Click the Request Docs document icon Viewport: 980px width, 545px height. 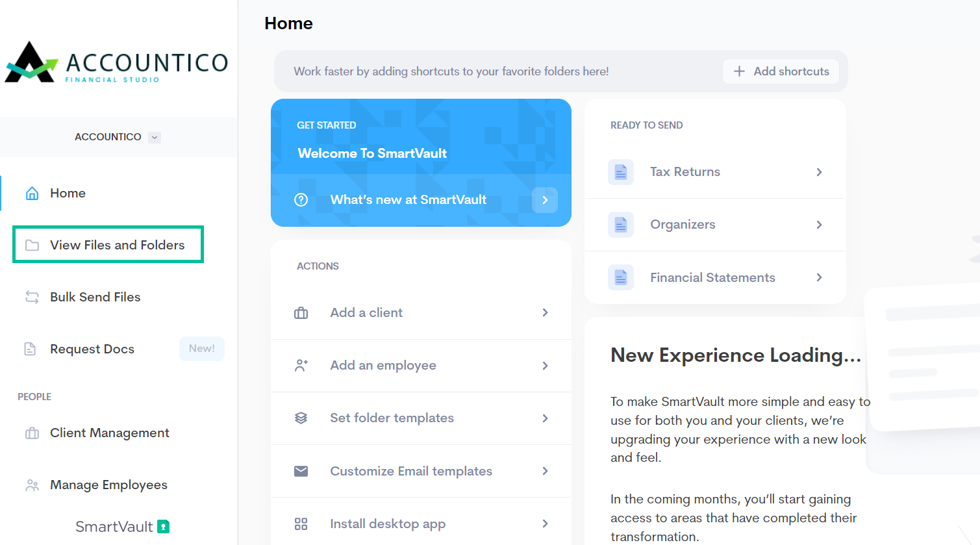(x=30, y=349)
